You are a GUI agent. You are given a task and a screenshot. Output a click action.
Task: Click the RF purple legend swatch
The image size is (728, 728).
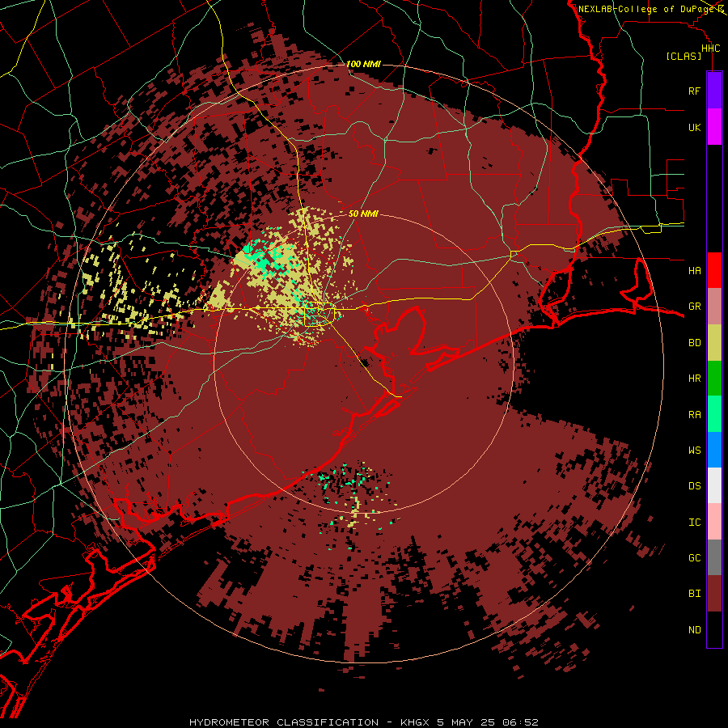[x=714, y=90]
